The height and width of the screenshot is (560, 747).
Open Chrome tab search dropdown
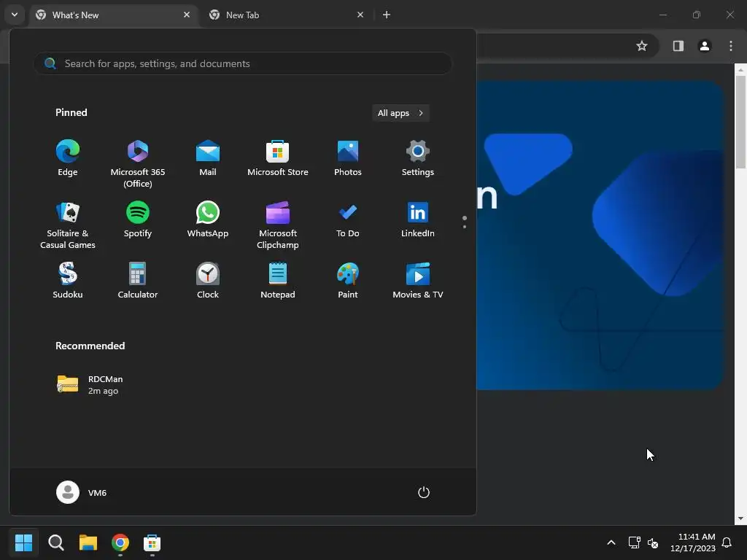pyautogui.click(x=15, y=15)
